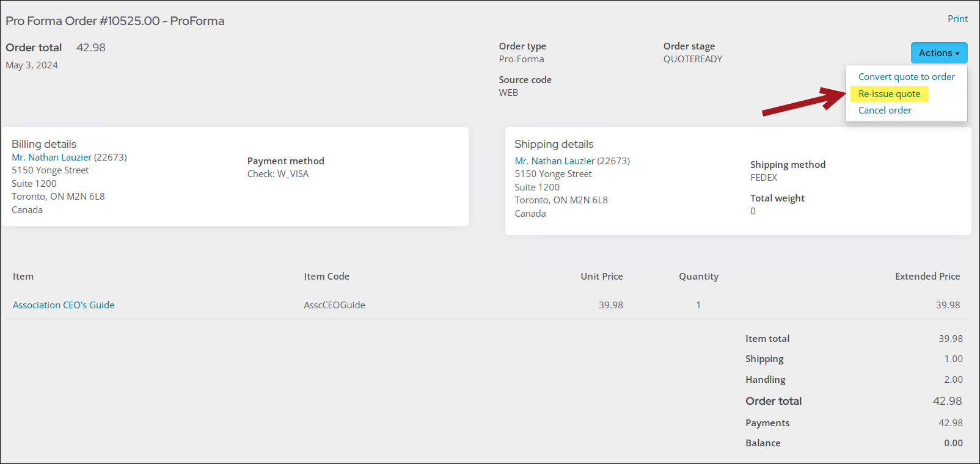This screenshot has width=980, height=464.
Task: Click the 39.98 unit price cell
Action: click(611, 305)
